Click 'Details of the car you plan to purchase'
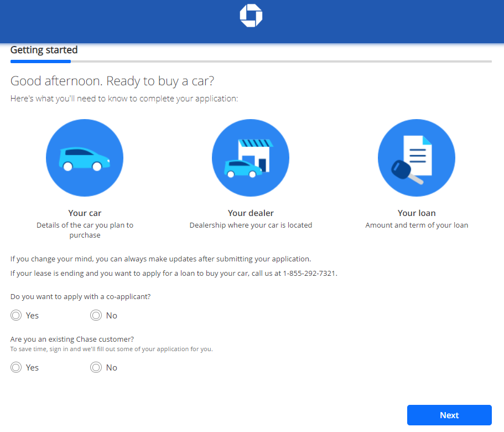The width and height of the screenshot is (504, 432). point(85,230)
